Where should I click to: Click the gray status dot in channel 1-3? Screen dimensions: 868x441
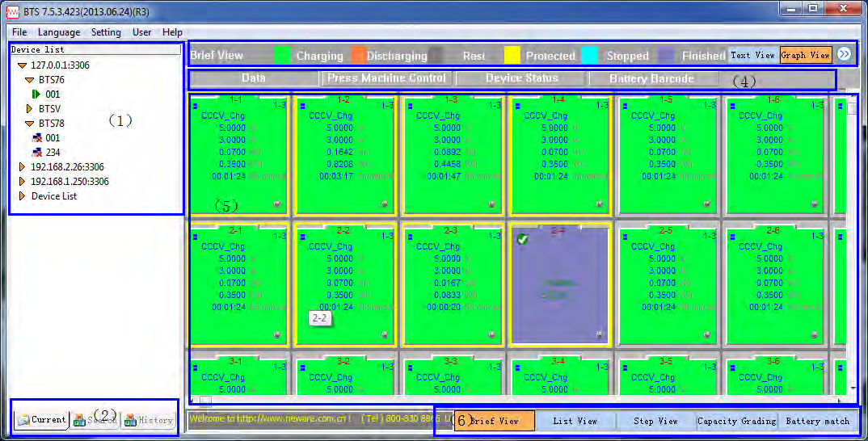491,204
